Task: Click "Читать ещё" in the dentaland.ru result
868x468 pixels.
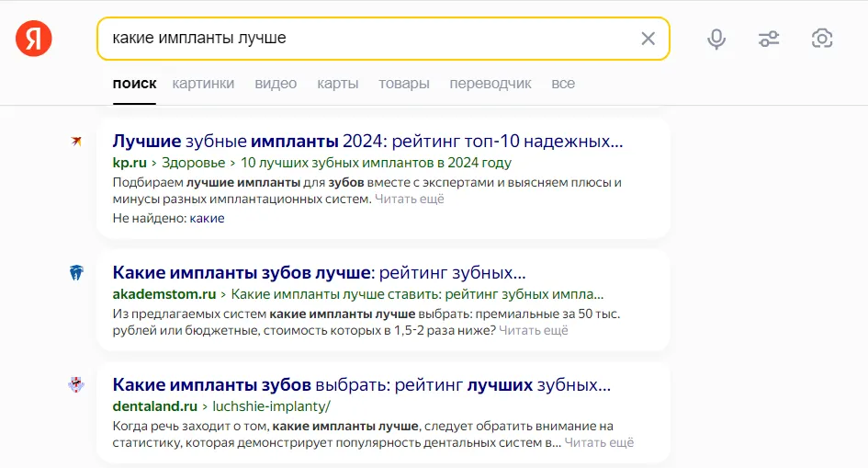Action: tap(599, 442)
